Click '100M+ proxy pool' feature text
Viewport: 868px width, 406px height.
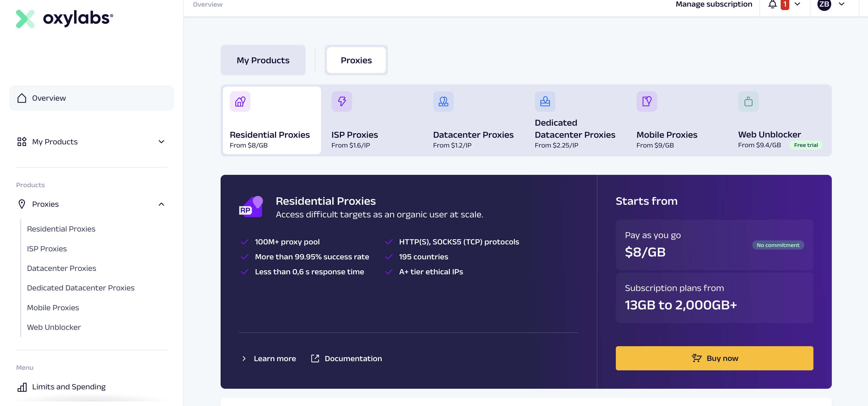[287, 242]
